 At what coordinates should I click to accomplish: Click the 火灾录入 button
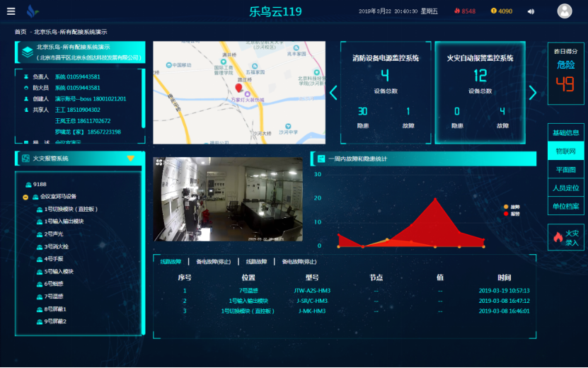pos(565,238)
